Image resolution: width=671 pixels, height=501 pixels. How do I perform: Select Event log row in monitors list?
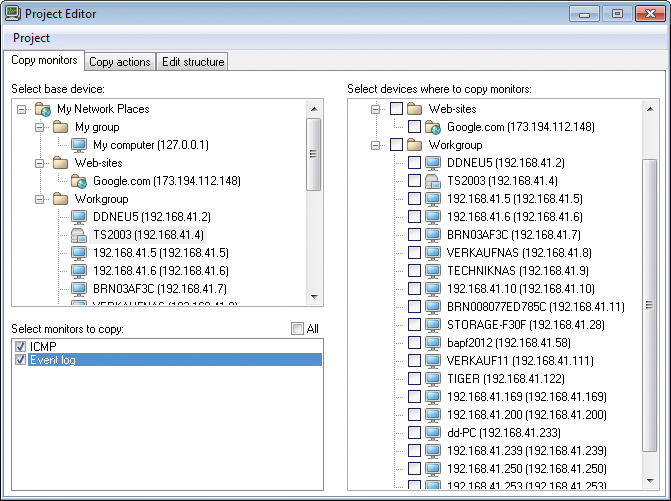pos(175,360)
